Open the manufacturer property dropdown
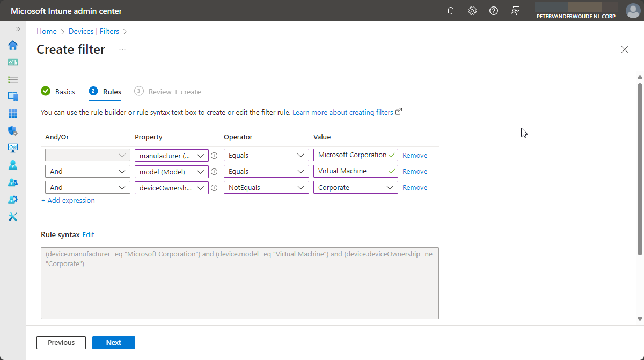Image resolution: width=644 pixels, height=360 pixels. 171,156
